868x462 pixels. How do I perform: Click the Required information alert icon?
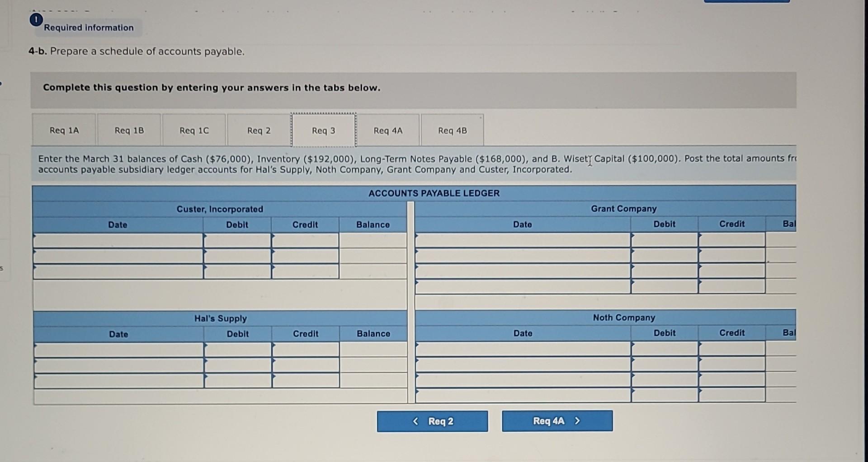36,20
